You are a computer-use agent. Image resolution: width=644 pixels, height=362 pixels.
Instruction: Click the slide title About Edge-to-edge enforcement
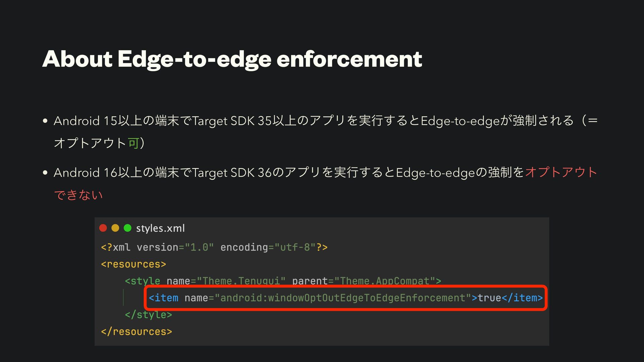pos(232,59)
